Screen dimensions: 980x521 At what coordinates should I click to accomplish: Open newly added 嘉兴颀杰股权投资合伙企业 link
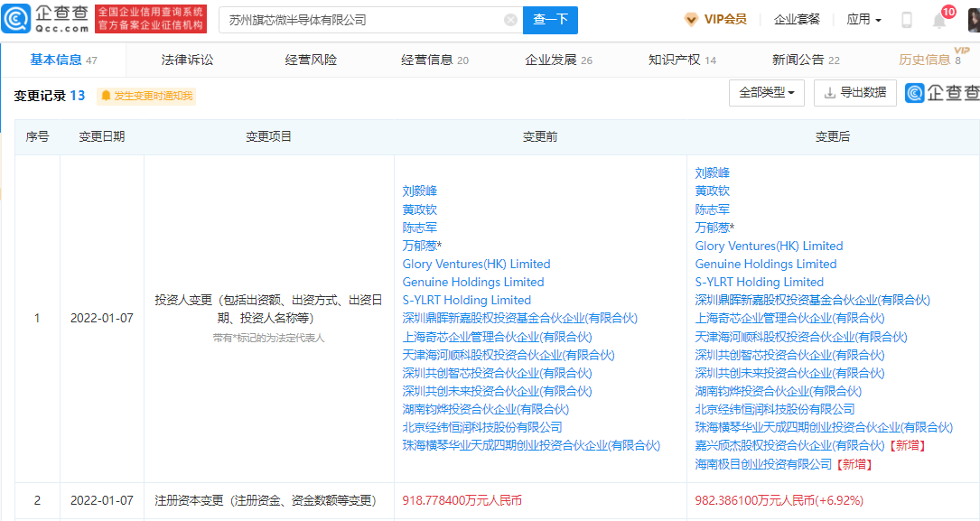790,445
